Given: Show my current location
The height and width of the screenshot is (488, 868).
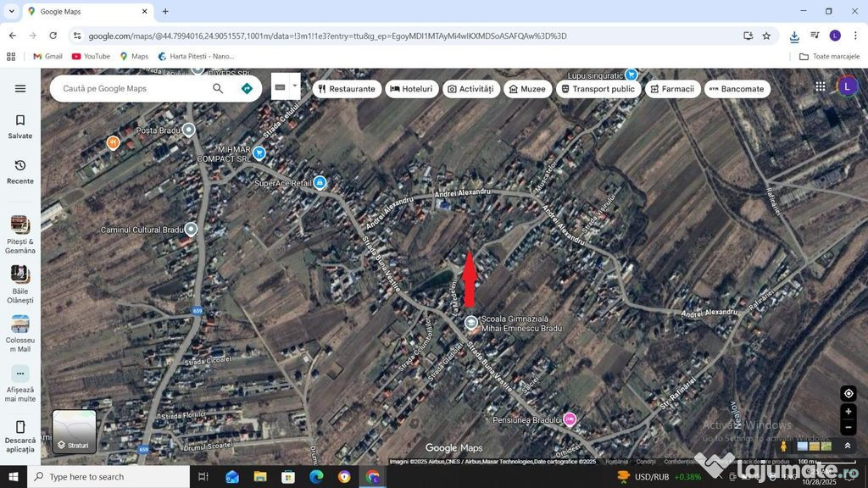Looking at the screenshot, I should (848, 393).
